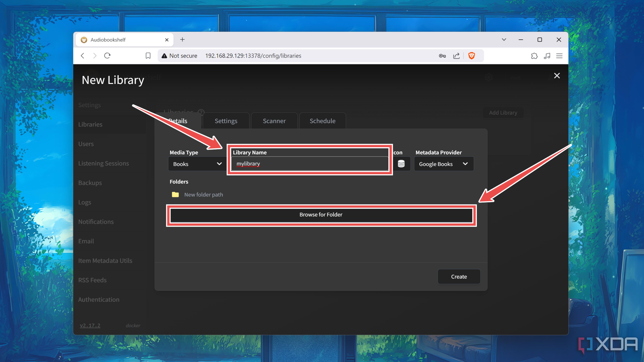Screen dimensions: 644x362
Task: Click the library icon picker database icon
Action: pyautogui.click(x=401, y=164)
